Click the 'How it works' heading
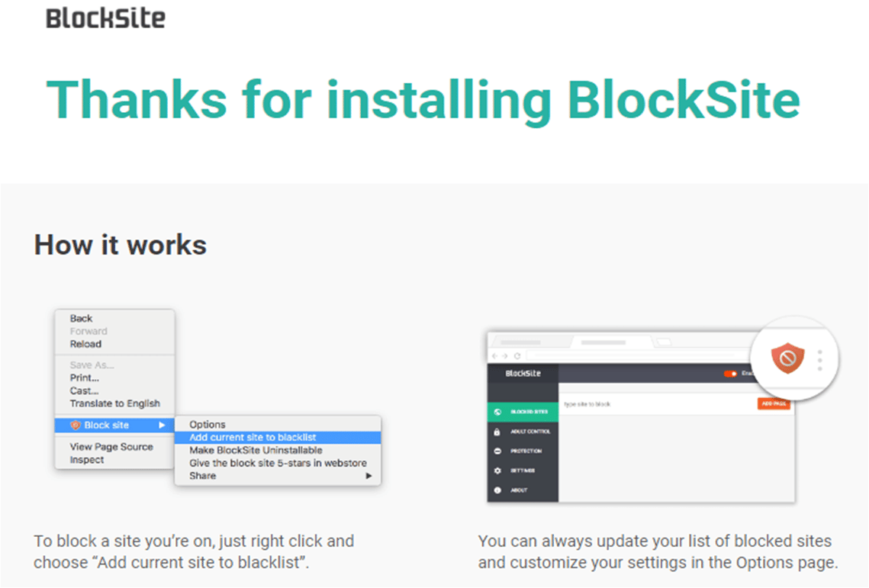The height and width of the screenshot is (588, 869). [121, 245]
